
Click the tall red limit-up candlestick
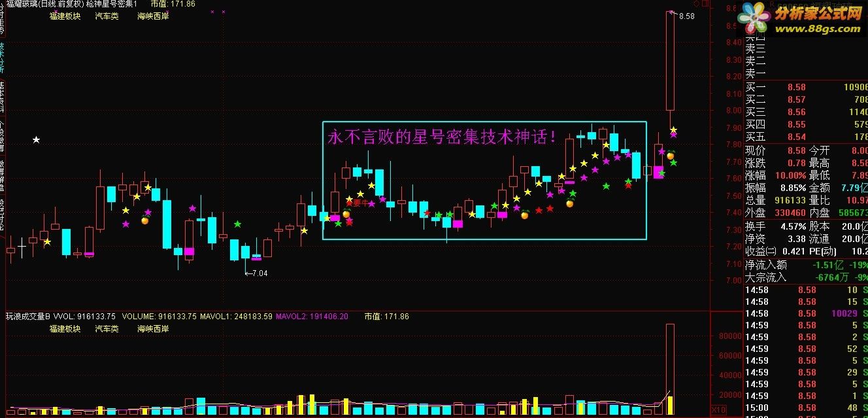[x=670, y=60]
